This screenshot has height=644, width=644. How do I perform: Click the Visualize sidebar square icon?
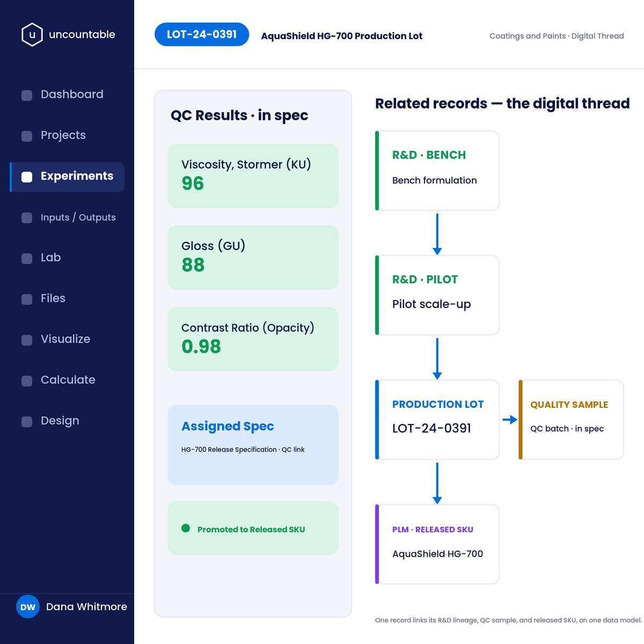point(27,340)
